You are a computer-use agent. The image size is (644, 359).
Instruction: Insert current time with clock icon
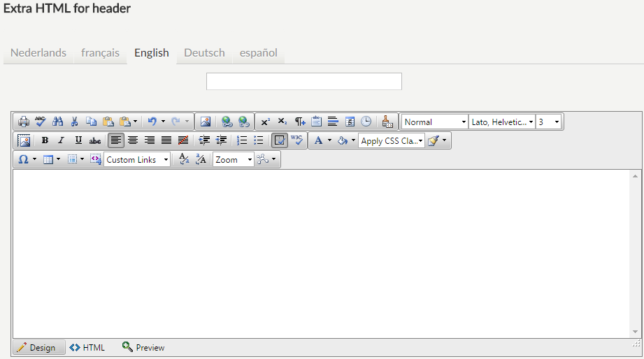pos(366,122)
